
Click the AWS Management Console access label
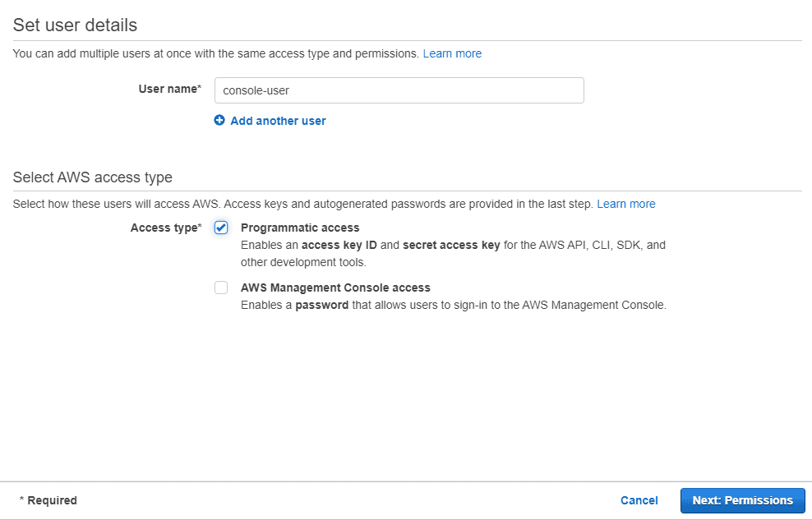coord(335,288)
